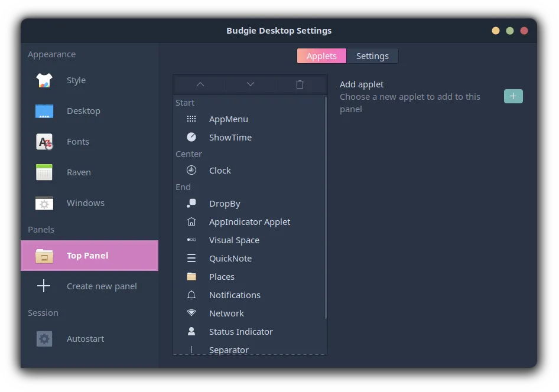The height and width of the screenshot is (392, 559).
Task: Select the QuickNote lines icon
Action: (x=191, y=259)
